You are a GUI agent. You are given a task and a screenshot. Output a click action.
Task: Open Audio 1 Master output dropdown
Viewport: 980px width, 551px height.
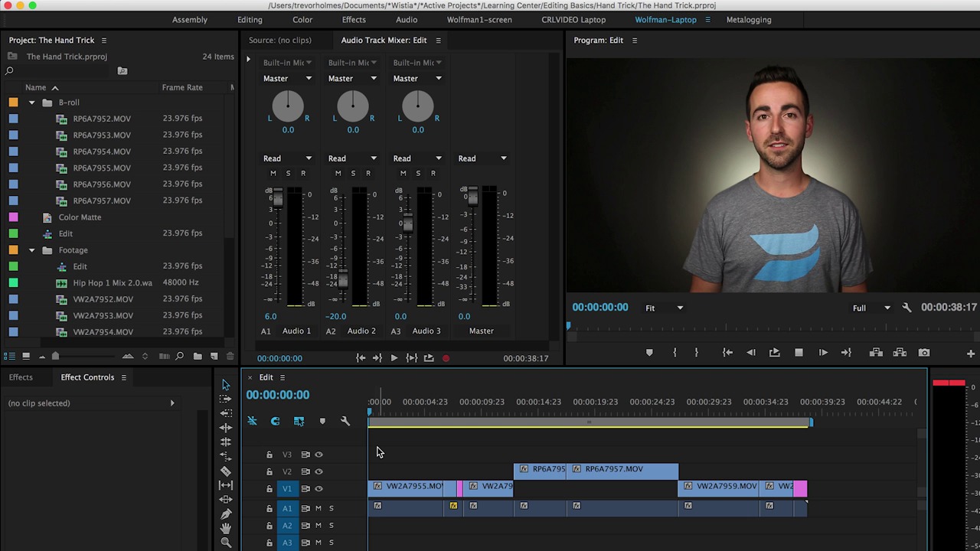click(x=287, y=78)
